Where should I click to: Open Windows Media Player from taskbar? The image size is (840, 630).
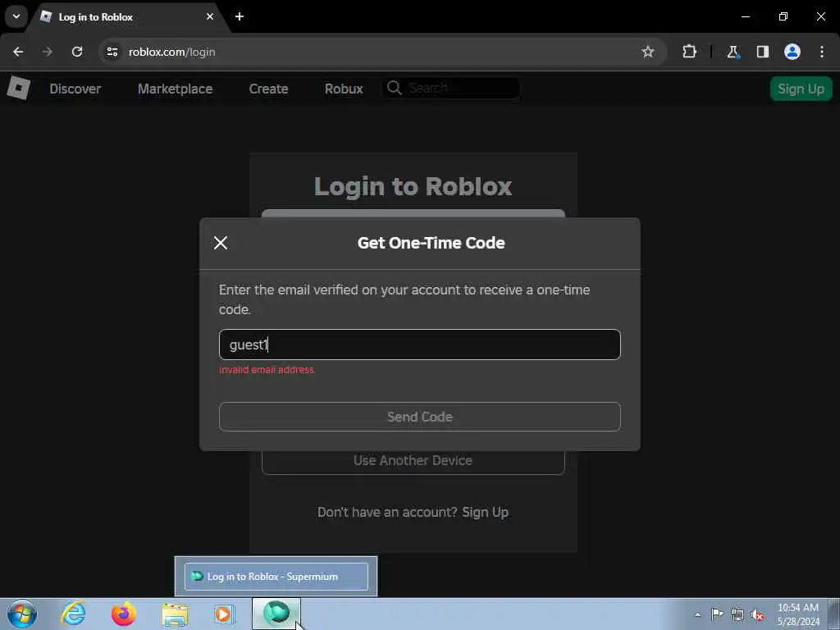(224, 614)
